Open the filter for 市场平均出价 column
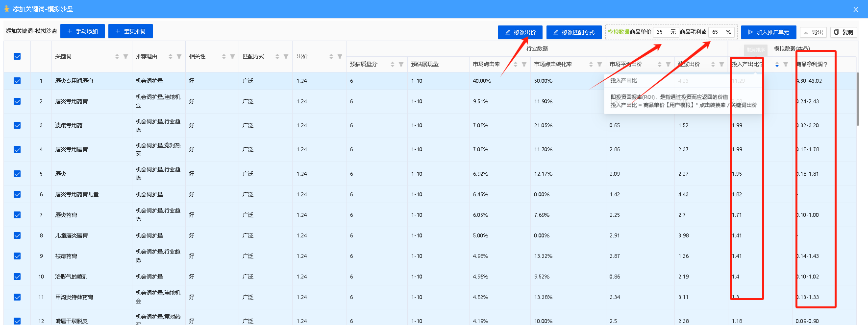The height and width of the screenshot is (325, 868). pos(668,65)
